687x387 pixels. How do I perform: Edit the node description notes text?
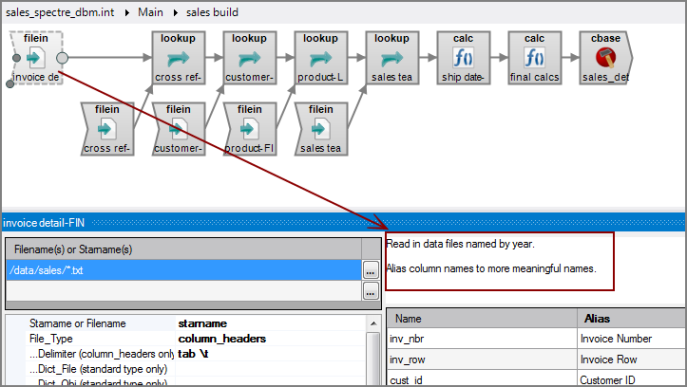(x=499, y=261)
